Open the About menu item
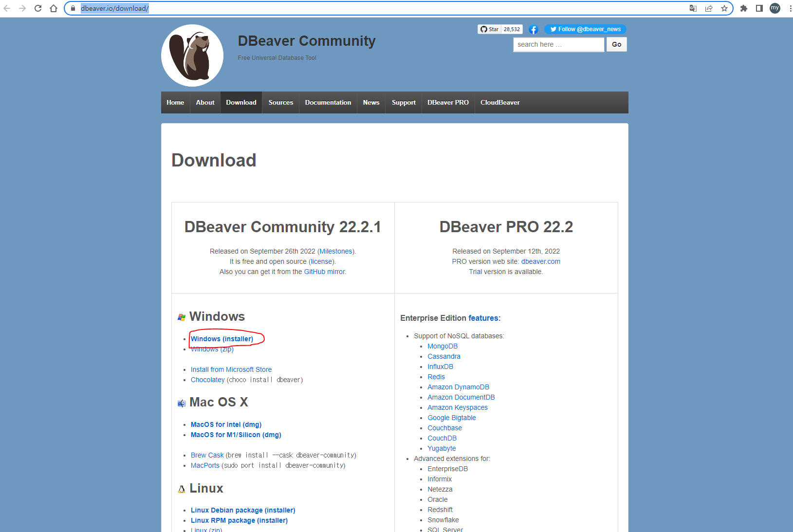This screenshot has width=793, height=532. (205, 102)
